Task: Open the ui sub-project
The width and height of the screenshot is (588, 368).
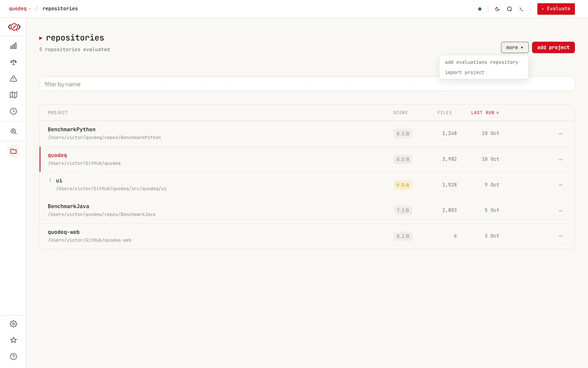Action: click(307, 185)
